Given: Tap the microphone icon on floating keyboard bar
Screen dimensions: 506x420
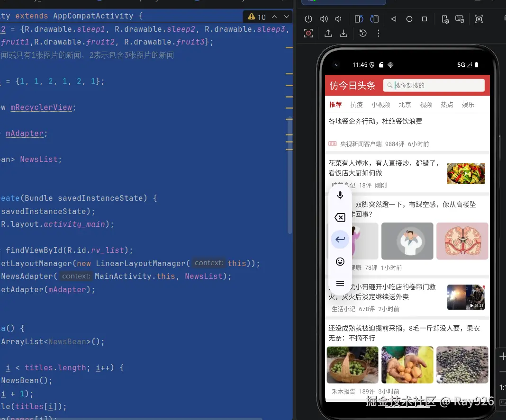Looking at the screenshot, I should click(340, 195).
